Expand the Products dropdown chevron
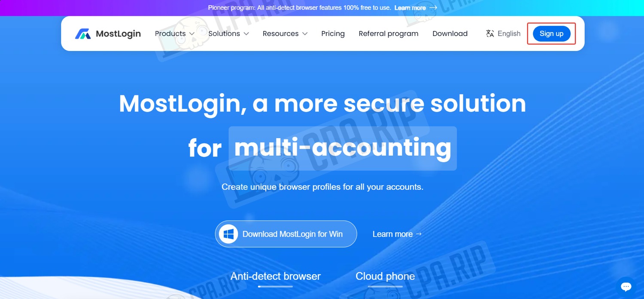The image size is (644, 299). tap(192, 34)
